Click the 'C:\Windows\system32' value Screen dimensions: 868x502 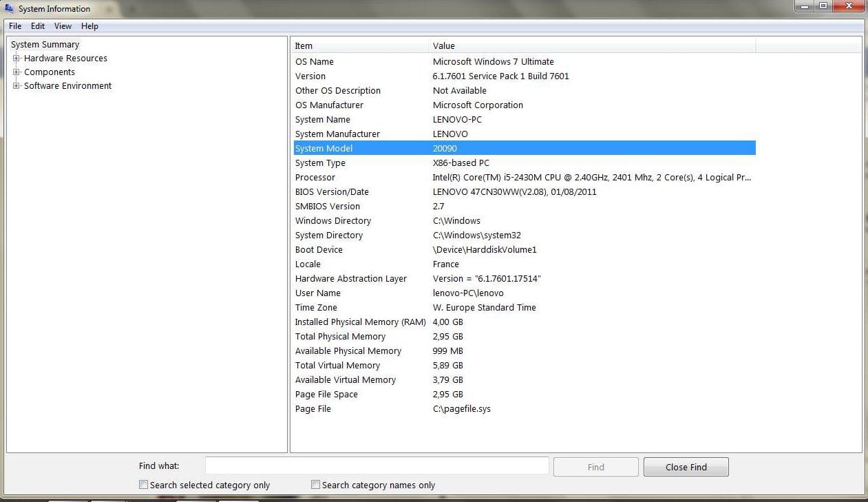point(476,236)
